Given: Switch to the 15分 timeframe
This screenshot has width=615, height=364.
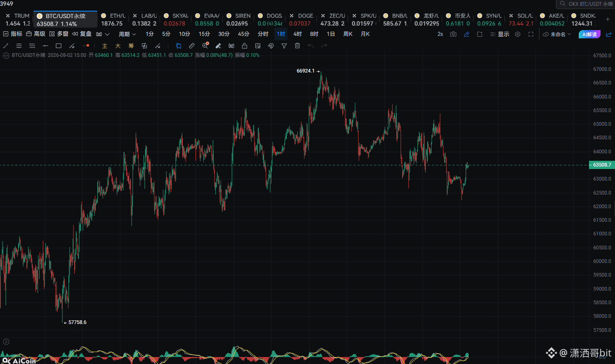Looking at the screenshot, I should (x=204, y=34).
